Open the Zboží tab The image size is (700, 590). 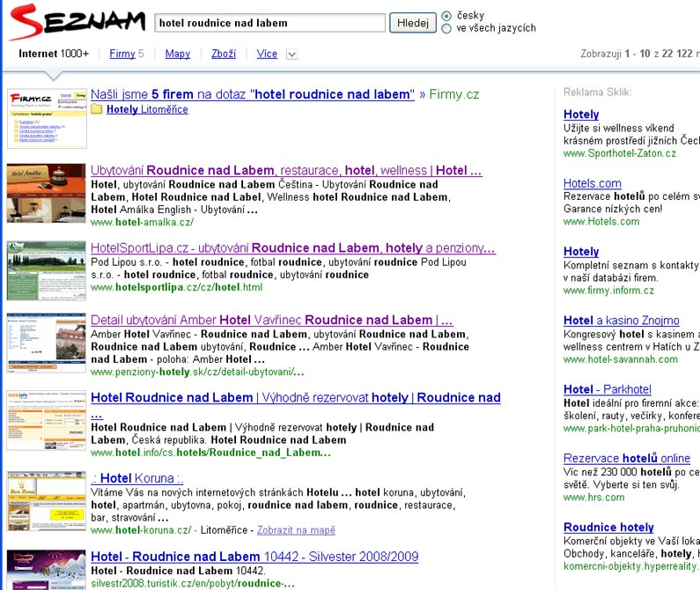tap(224, 54)
